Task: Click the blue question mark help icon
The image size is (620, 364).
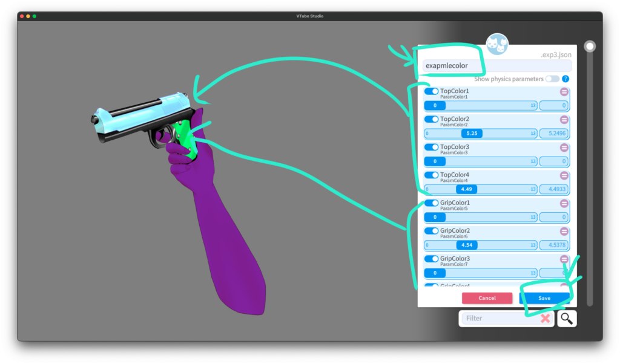Action: [x=566, y=79]
